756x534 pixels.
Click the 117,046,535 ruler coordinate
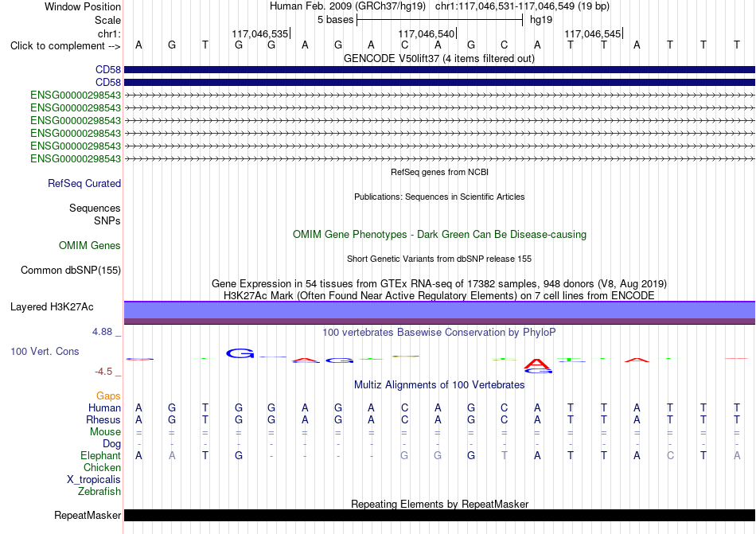(x=260, y=33)
